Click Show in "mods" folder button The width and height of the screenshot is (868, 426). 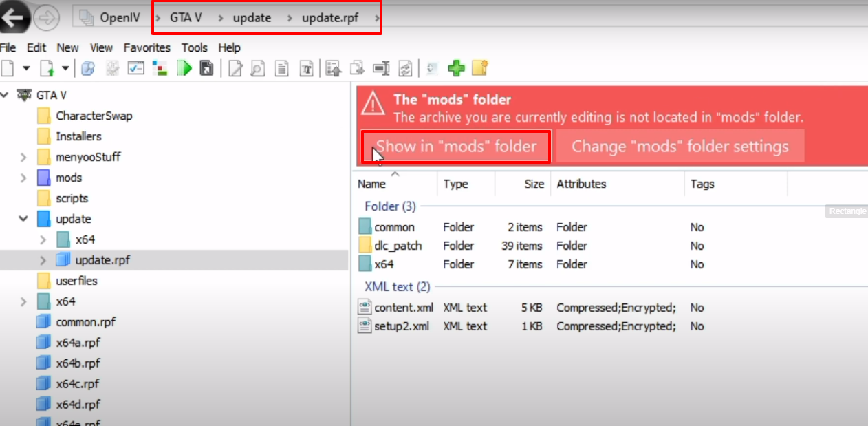point(456,147)
